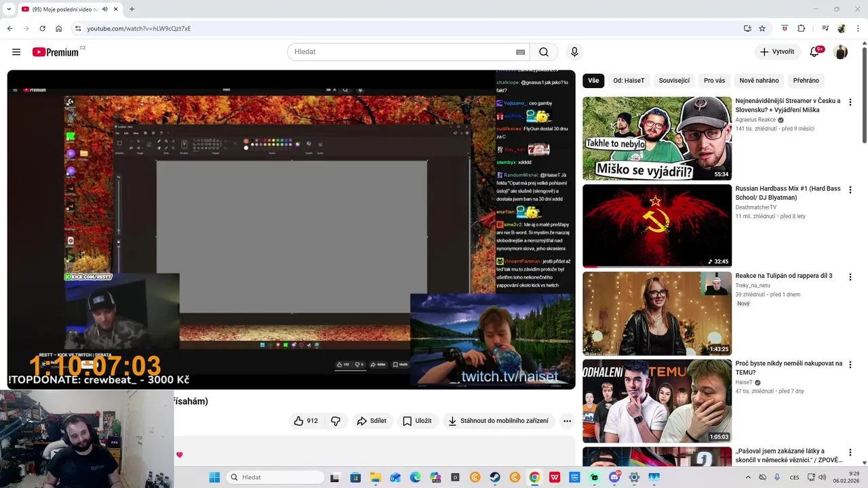Open Reakce na Tulipán video thumbnail
Viewport: 868px width, 488px height.
pyautogui.click(x=657, y=314)
